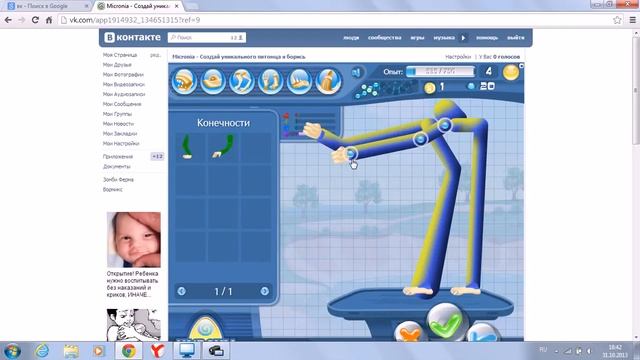Pick the curved green arm limb
The image size is (640, 360).
tap(223, 147)
